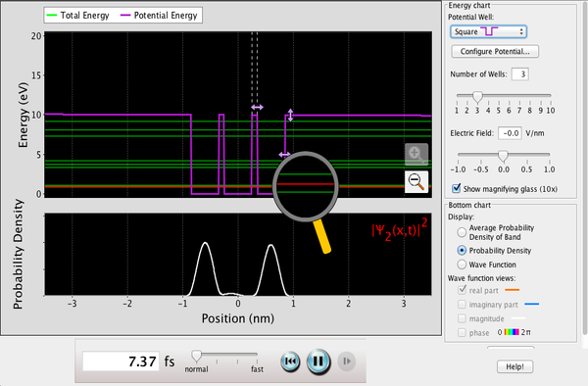
Task: Click the step forward button
Action: coord(347,362)
